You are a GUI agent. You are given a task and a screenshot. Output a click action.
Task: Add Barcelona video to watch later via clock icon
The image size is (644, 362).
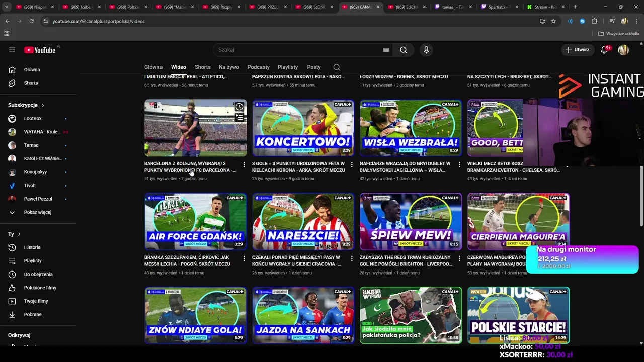(x=239, y=107)
